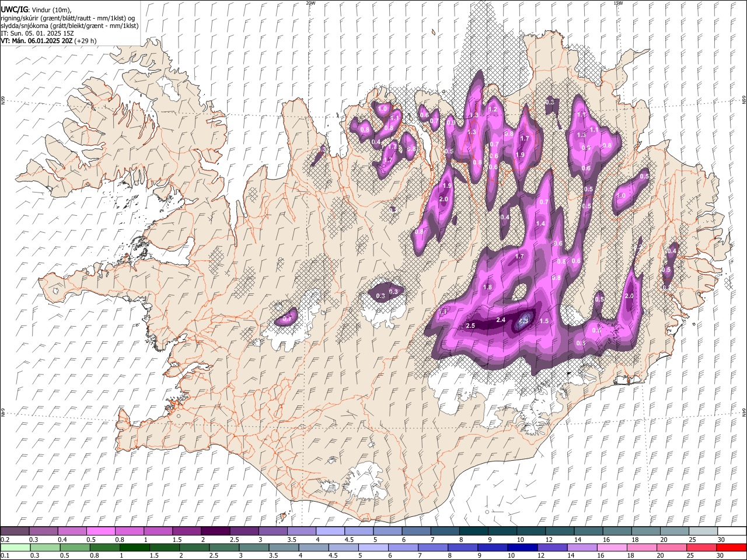Select the violet 14 swatch in lower legend
Screen dimensions: 747x560
[582, 547]
